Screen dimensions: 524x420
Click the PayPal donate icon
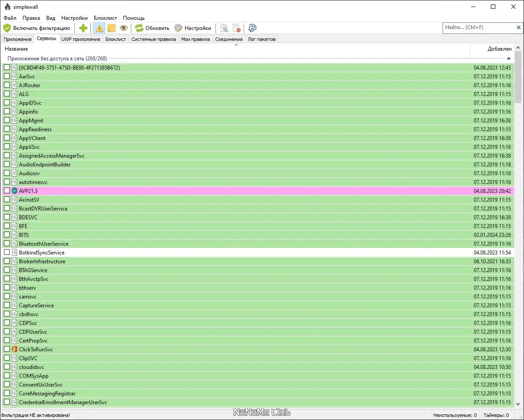[253, 28]
